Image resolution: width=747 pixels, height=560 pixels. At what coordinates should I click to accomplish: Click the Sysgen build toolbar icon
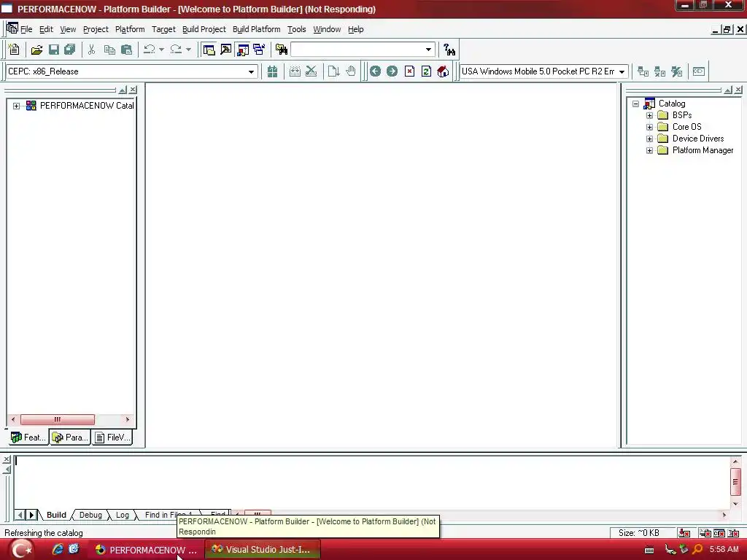tap(272, 71)
